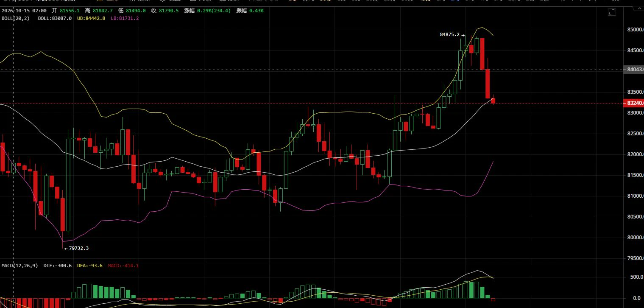Image resolution: width=644 pixels, height=308 pixels.
Task: Click the high price 81842.7 value
Action: click(102, 10)
